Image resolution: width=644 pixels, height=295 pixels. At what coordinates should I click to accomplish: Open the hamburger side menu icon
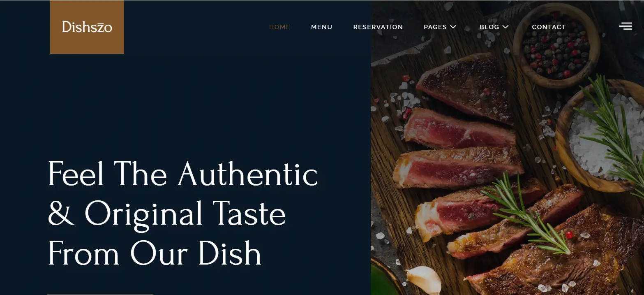point(625,26)
